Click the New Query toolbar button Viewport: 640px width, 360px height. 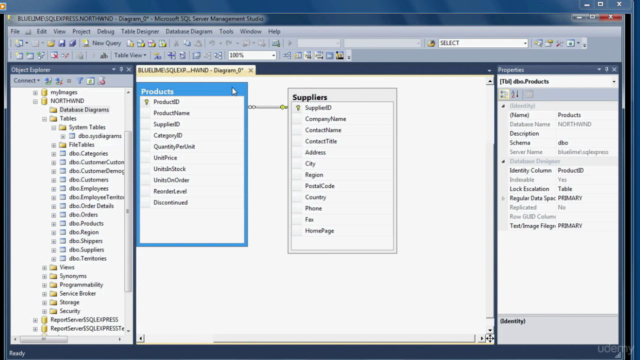(102, 43)
